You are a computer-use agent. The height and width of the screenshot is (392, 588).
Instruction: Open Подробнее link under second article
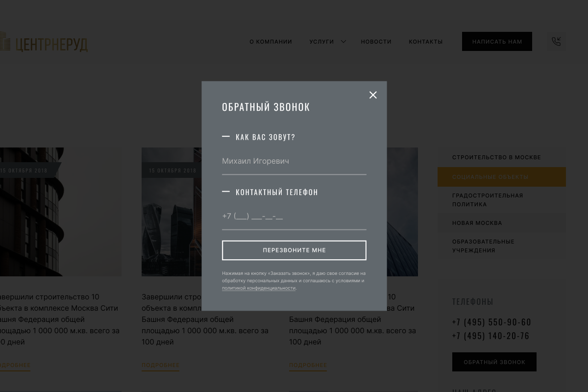(x=160, y=366)
